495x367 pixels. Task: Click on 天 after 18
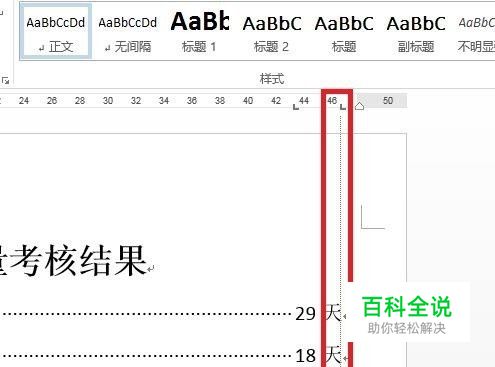pos(333,355)
